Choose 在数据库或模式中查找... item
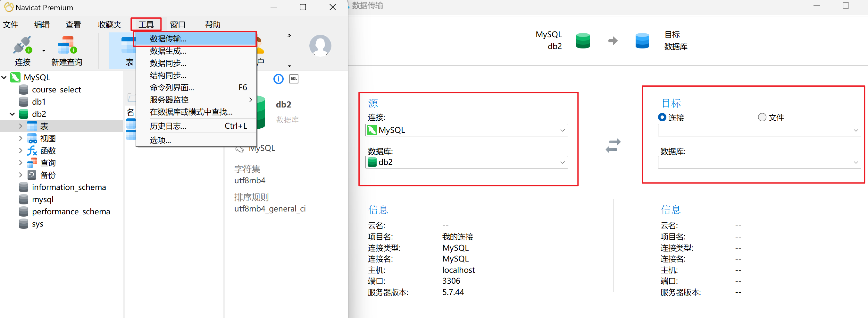Image resolution: width=868 pixels, height=318 pixels. click(x=196, y=112)
